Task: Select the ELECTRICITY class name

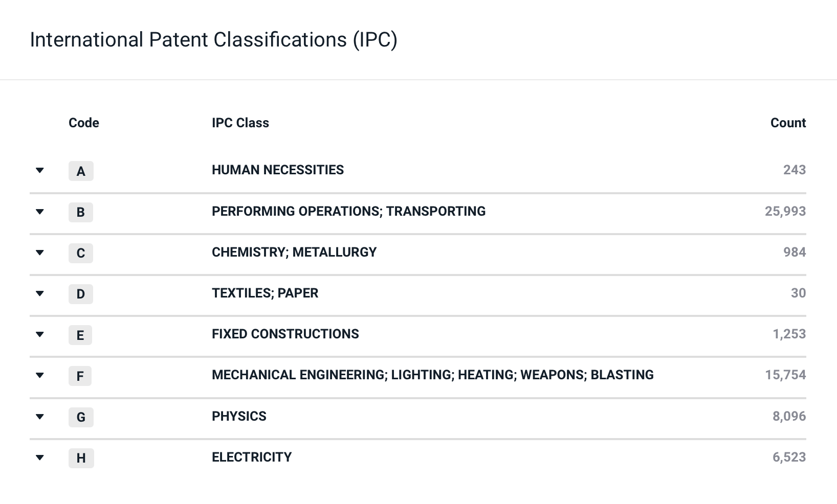Action: [252, 457]
